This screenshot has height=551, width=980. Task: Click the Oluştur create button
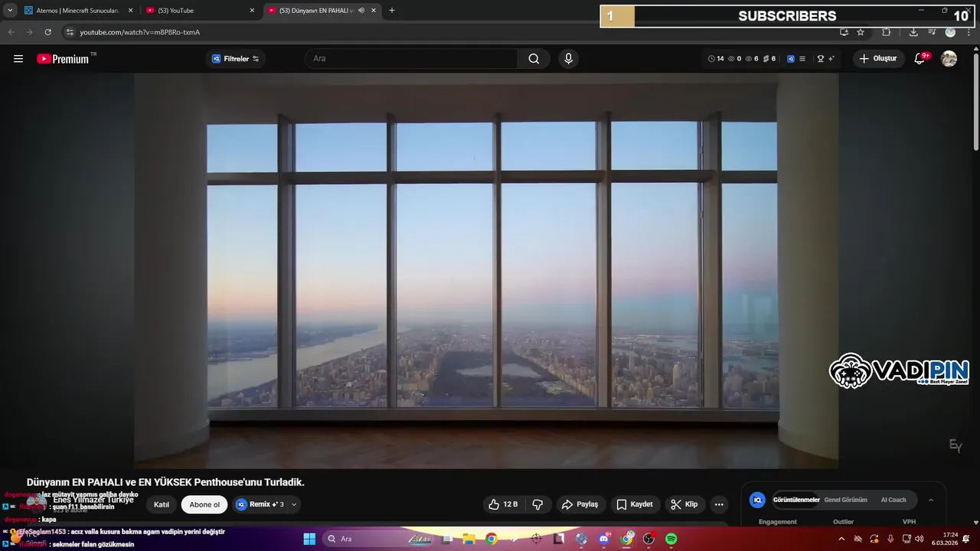879,59
